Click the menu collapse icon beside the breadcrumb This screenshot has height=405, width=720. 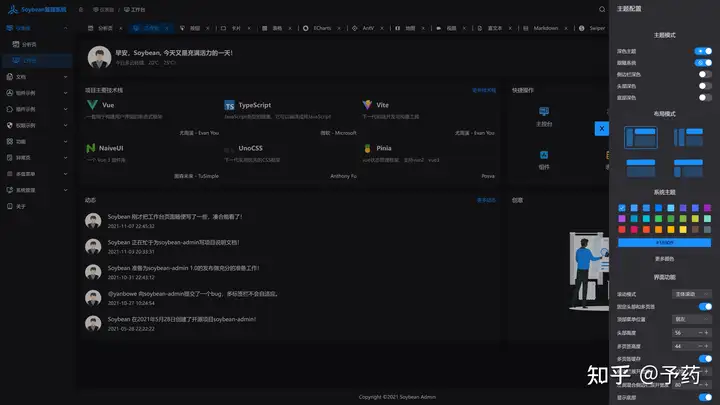(x=81, y=10)
